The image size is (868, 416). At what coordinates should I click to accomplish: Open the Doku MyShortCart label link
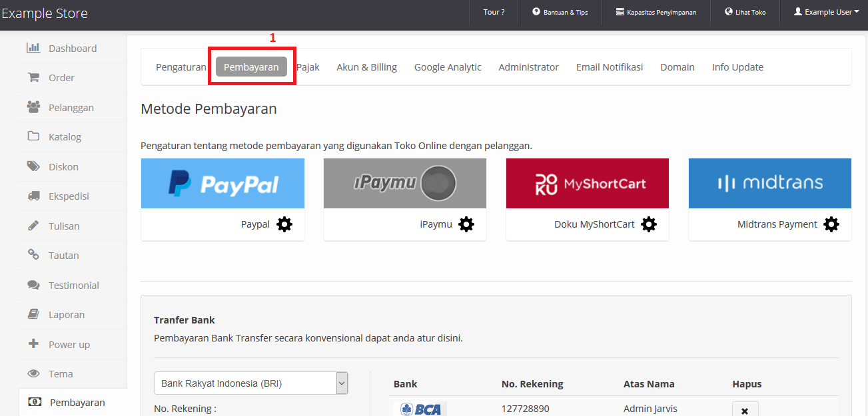click(594, 224)
